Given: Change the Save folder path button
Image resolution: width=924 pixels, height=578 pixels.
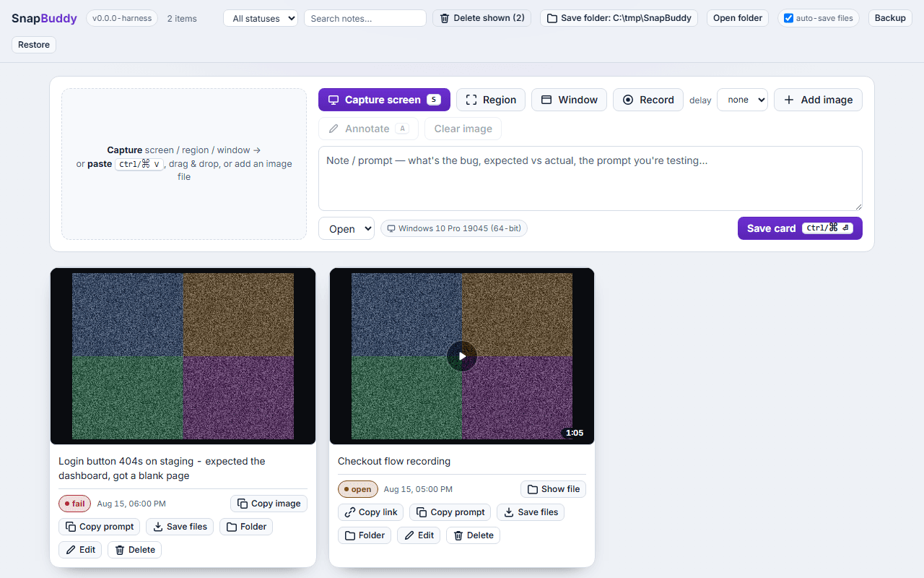Looking at the screenshot, I should [x=619, y=18].
